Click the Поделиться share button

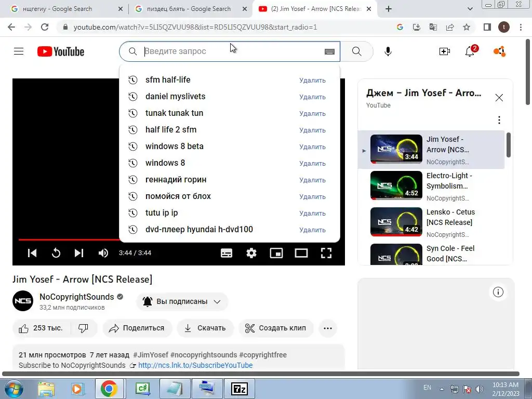pyautogui.click(x=137, y=328)
